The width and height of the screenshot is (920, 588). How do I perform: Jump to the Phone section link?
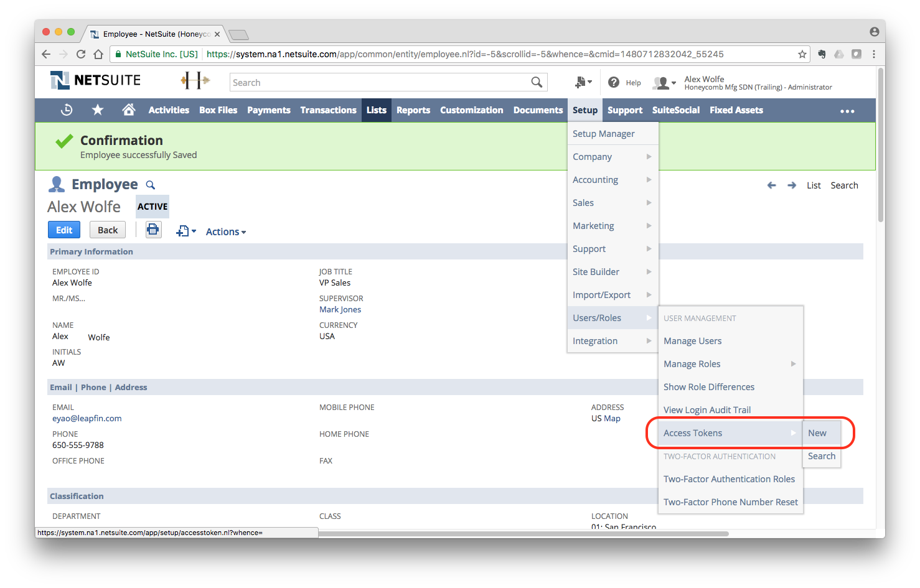(93, 387)
